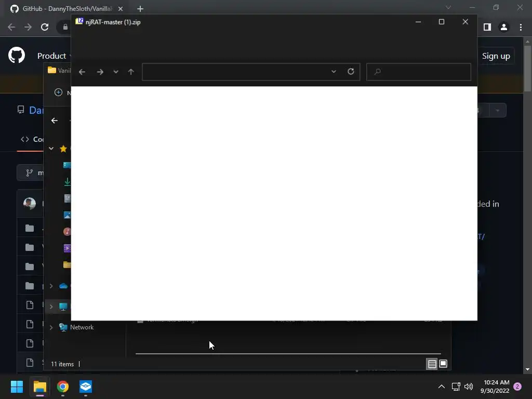Open File Explorer from taskbar
This screenshot has height=399, width=532.
39,387
